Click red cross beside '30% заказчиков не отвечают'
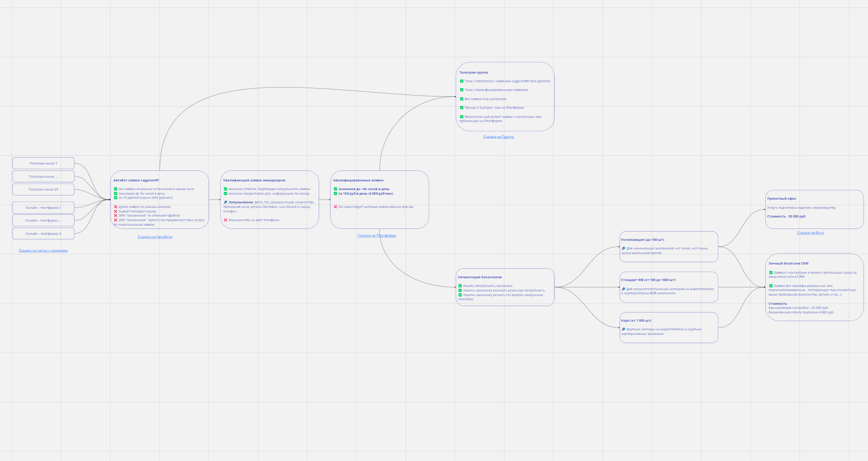The width and height of the screenshot is (868, 461). tap(116, 216)
